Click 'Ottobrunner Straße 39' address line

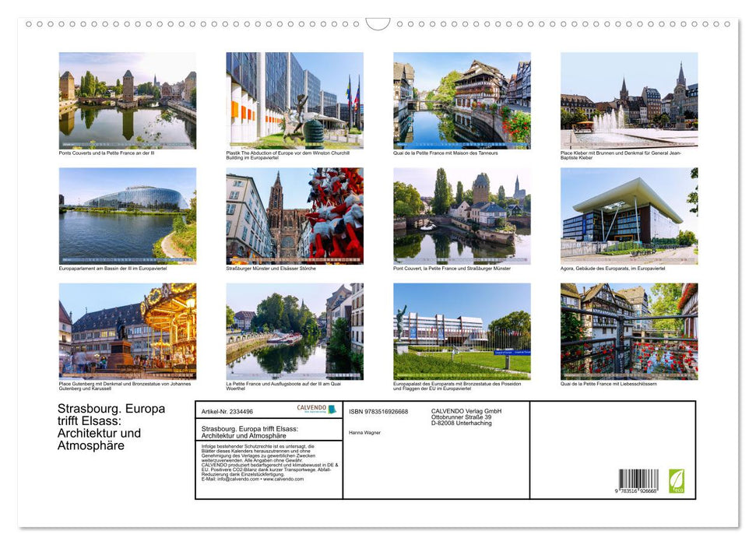(462, 417)
